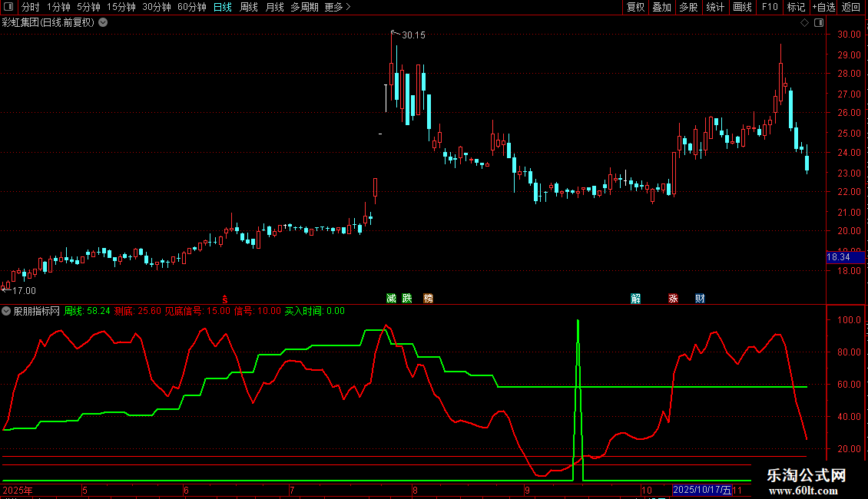This screenshot has height=499, width=868.
Task: Switch to the 周线 period tab
Action: 249,7
